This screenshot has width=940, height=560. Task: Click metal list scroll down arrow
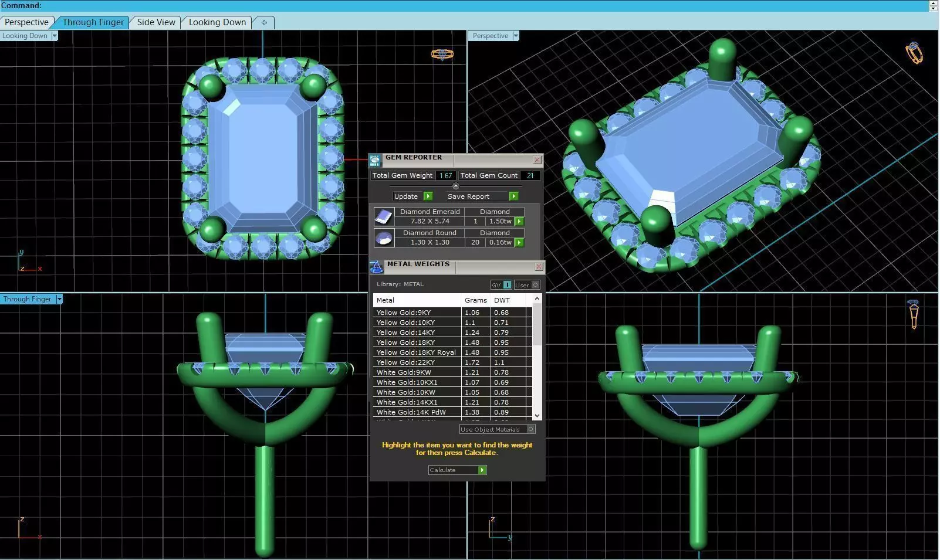click(537, 415)
